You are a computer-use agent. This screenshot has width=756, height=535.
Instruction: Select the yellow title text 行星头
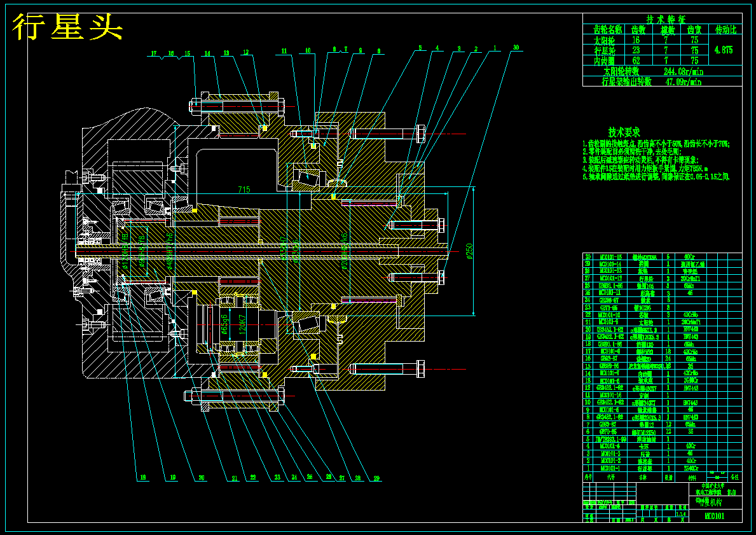68,27
